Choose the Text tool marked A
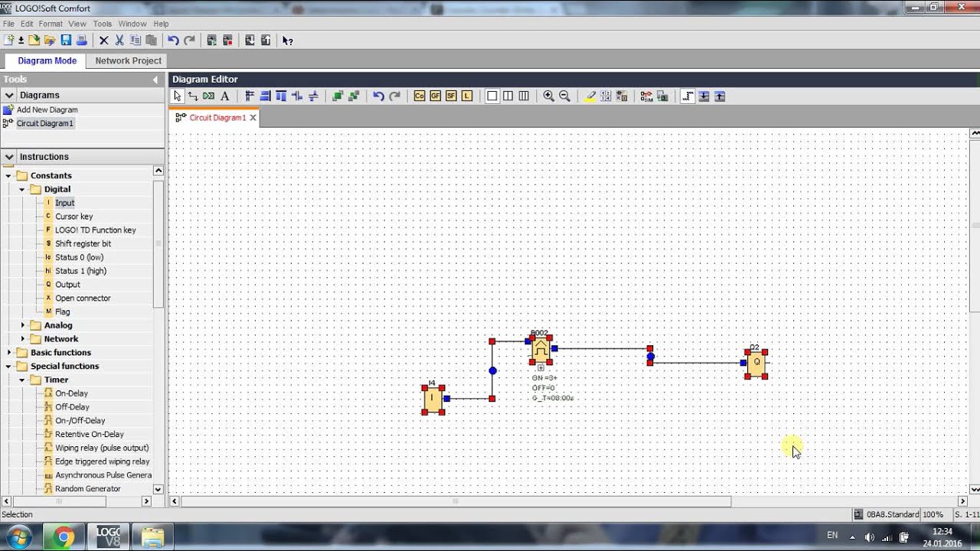980x551 pixels. (x=225, y=96)
